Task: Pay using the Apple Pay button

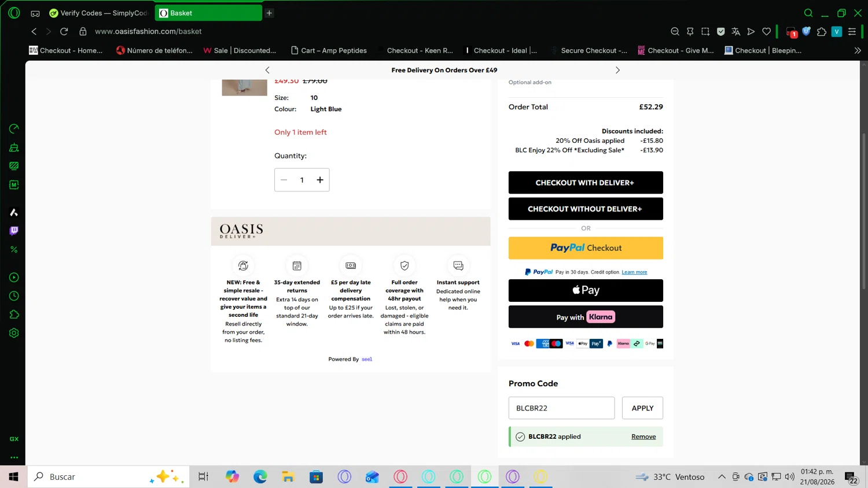Action: pyautogui.click(x=586, y=290)
